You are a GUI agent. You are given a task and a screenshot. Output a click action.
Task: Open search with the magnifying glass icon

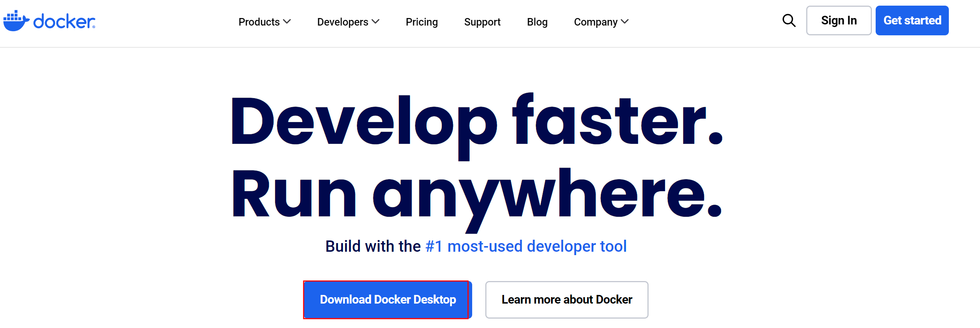point(788,21)
